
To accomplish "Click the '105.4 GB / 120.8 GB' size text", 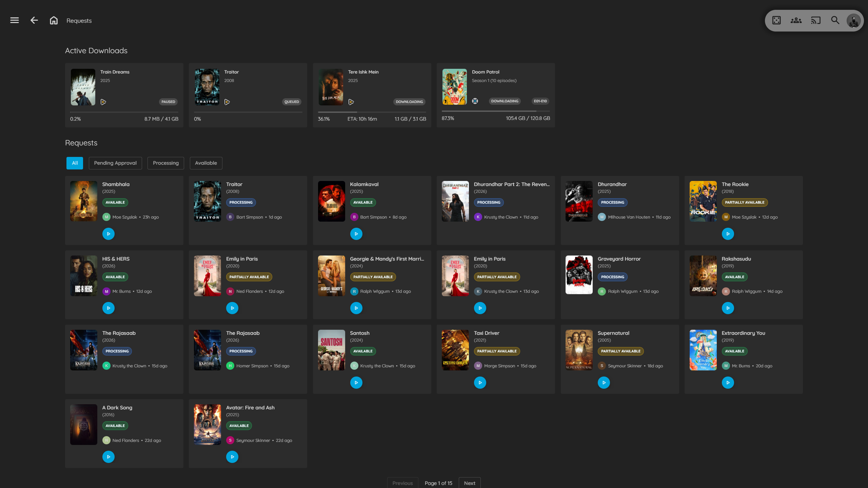I will pos(528,118).
